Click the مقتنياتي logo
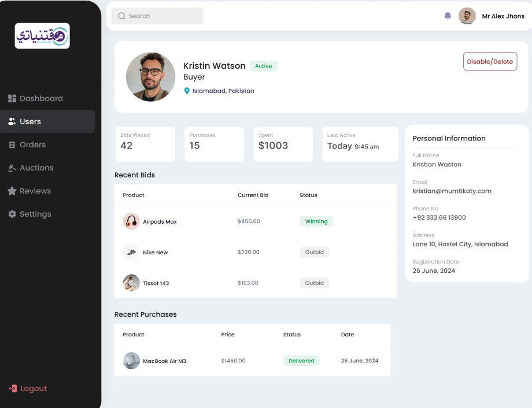The height and width of the screenshot is (408, 532). click(42, 36)
